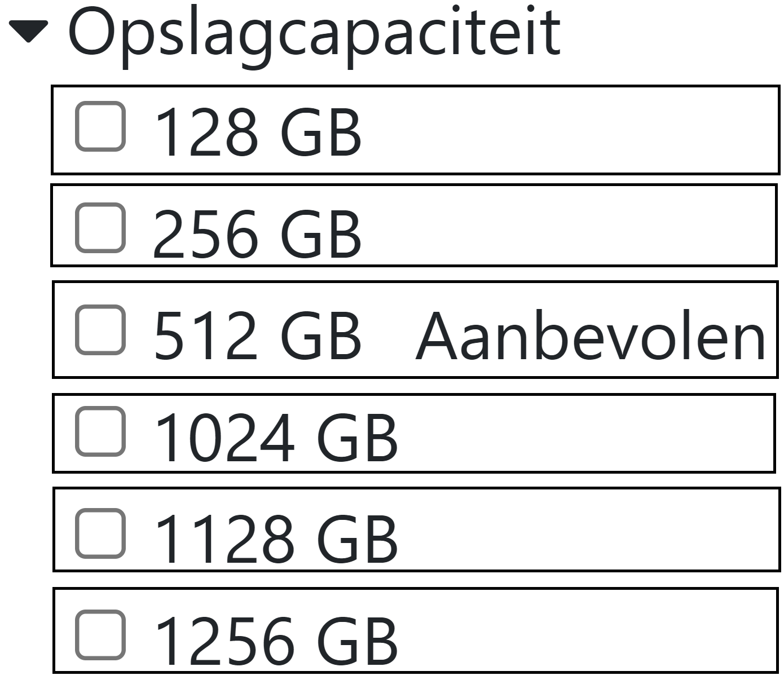Click the "1256 GB" label text
Image resolution: width=784 pixels, height=693 pixels.
click(275, 641)
